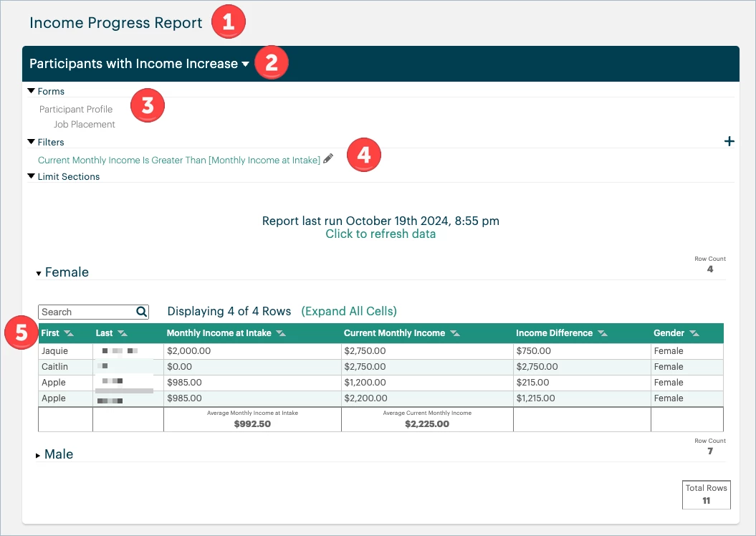Click the average current income $2,225.00
The height and width of the screenshot is (536, 756).
[427, 424]
